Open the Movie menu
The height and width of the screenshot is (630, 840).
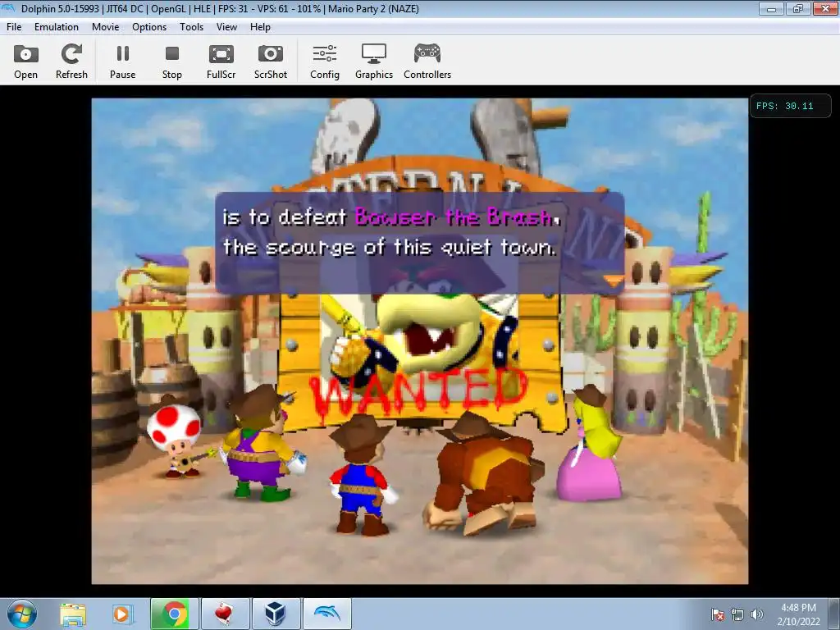click(106, 27)
